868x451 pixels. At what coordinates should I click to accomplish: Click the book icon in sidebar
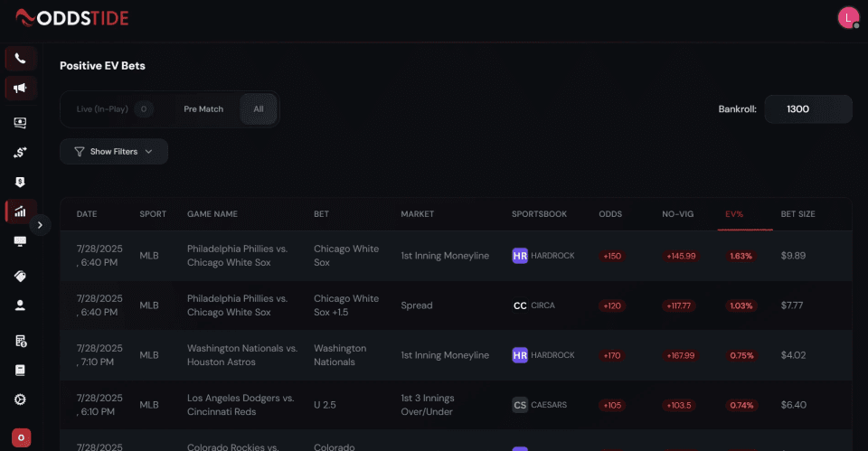[20, 371]
